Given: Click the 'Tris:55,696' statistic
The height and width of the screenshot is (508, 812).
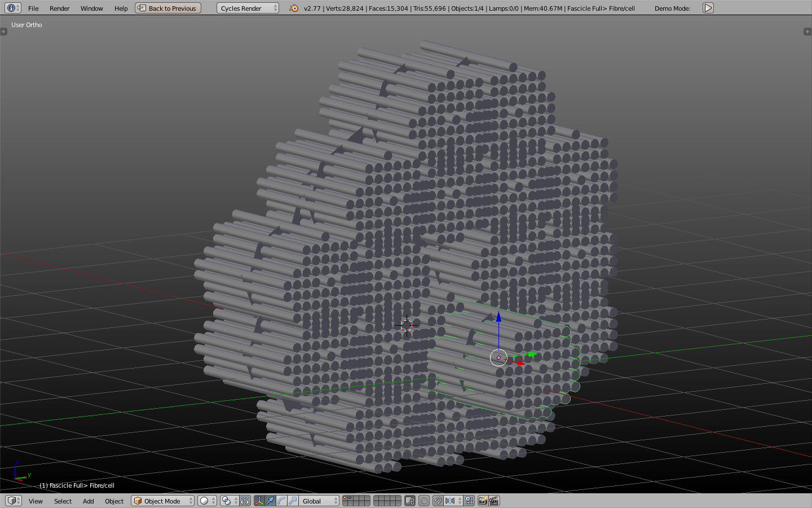Looking at the screenshot, I should 430,8.
